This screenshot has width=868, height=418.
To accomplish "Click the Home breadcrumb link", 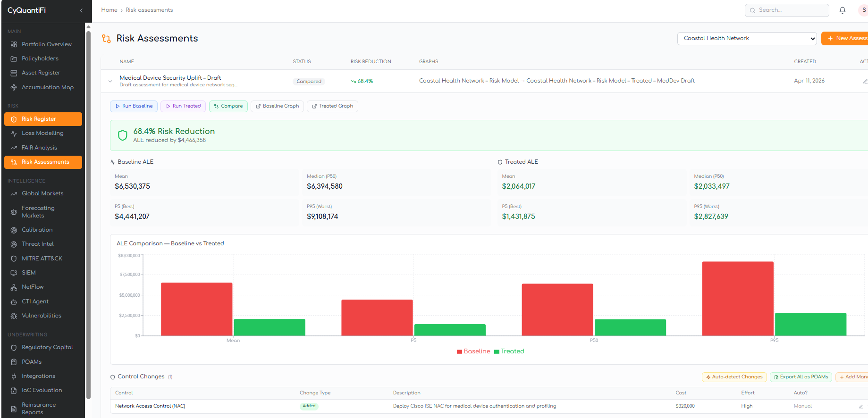I will [109, 10].
